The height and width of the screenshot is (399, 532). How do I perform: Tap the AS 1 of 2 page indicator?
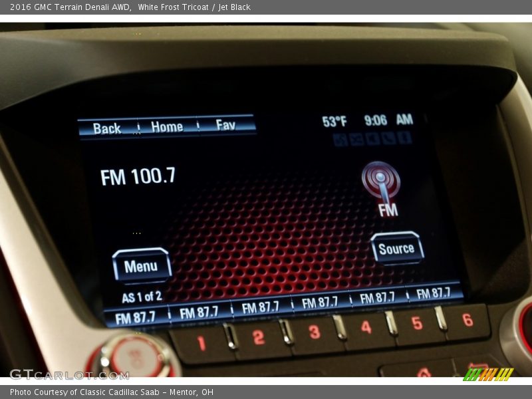click(x=142, y=297)
